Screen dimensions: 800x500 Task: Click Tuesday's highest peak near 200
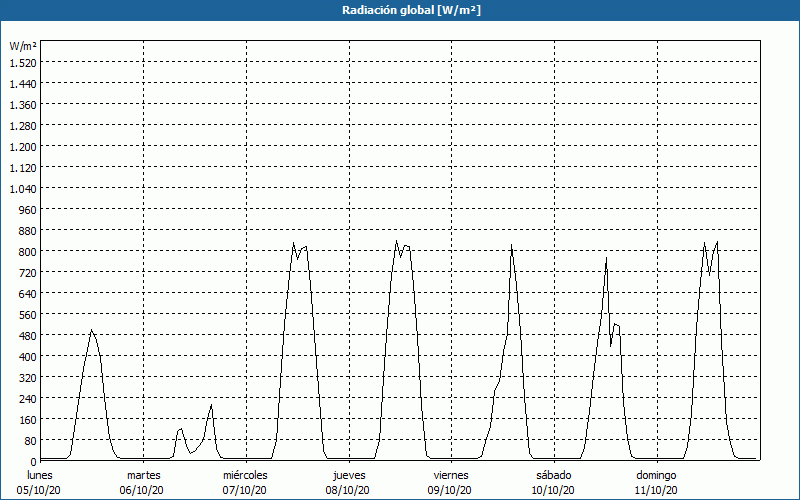coord(211,406)
